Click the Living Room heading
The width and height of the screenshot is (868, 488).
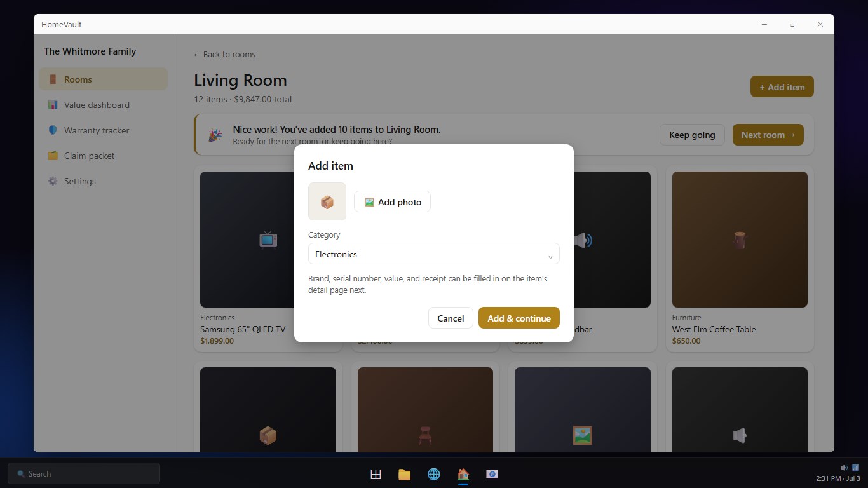(240, 80)
